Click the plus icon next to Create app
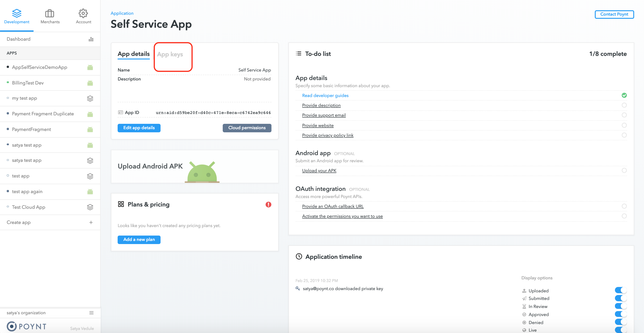Screen dimensions: 644x333 point(91,222)
